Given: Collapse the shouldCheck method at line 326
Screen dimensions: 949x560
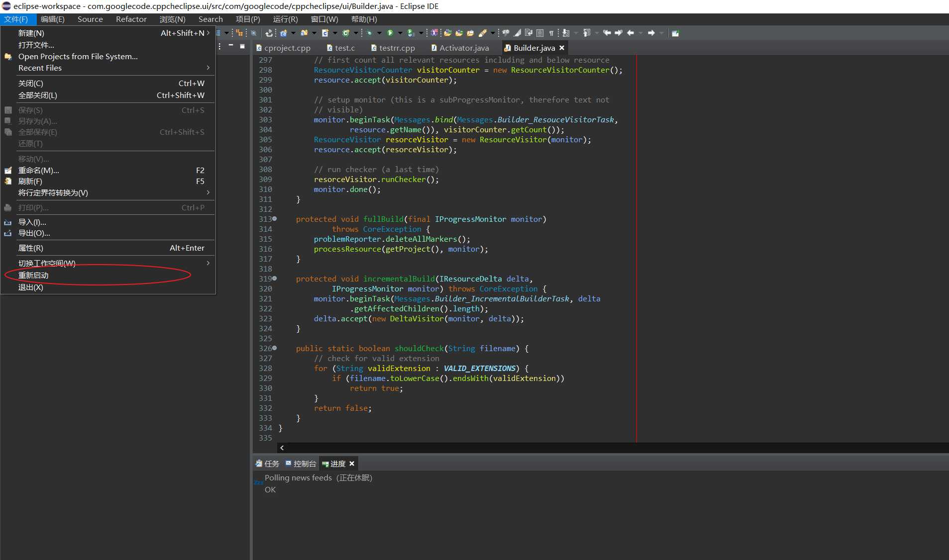Looking at the screenshot, I should (274, 348).
